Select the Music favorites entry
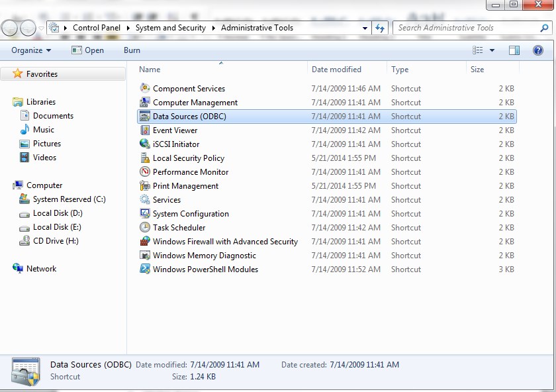The height and width of the screenshot is (392, 556). [x=43, y=130]
